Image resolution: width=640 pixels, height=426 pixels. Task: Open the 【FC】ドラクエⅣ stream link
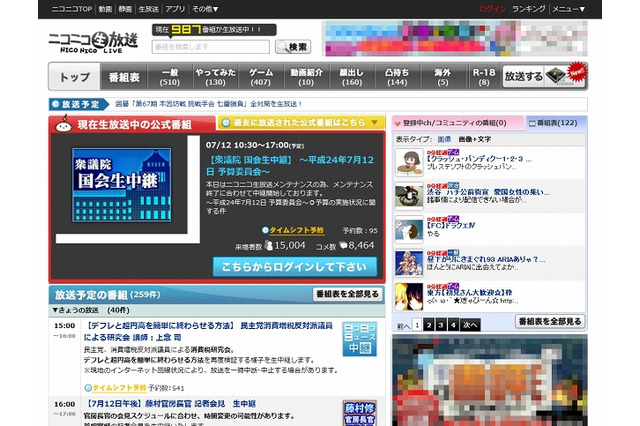(451, 225)
